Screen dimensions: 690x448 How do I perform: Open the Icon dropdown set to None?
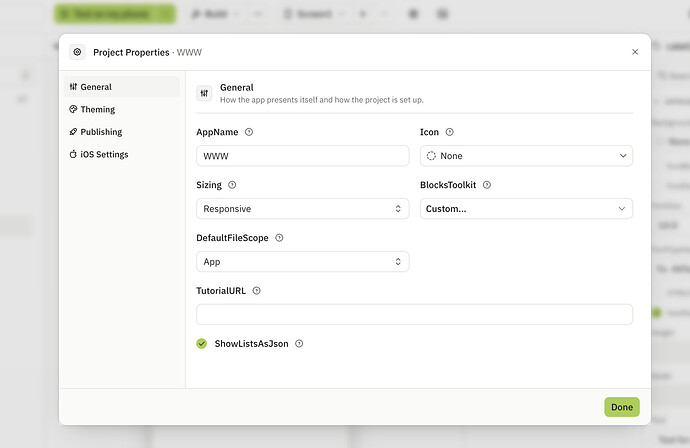[x=526, y=156]
